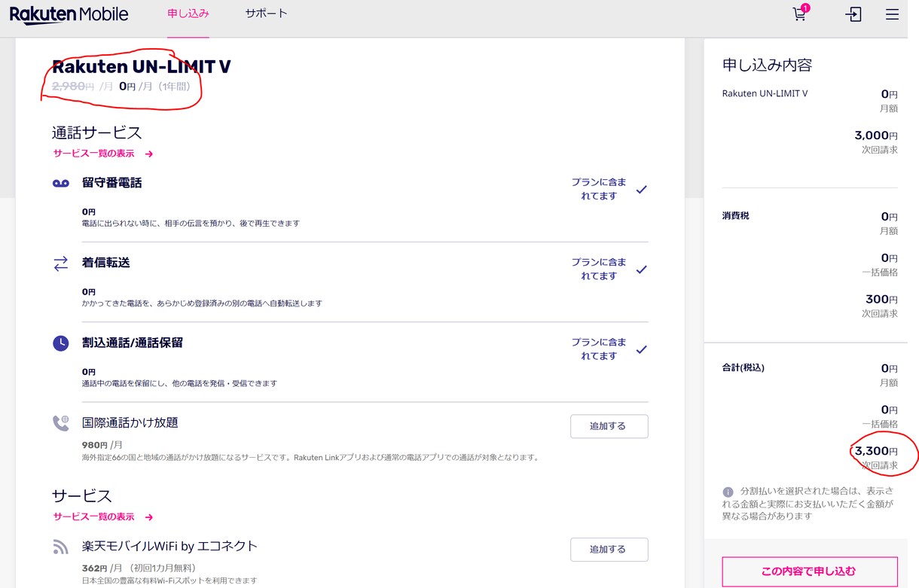The image size is (919, 588).
Task: Select the サポート tab
Action: [266, 14]
